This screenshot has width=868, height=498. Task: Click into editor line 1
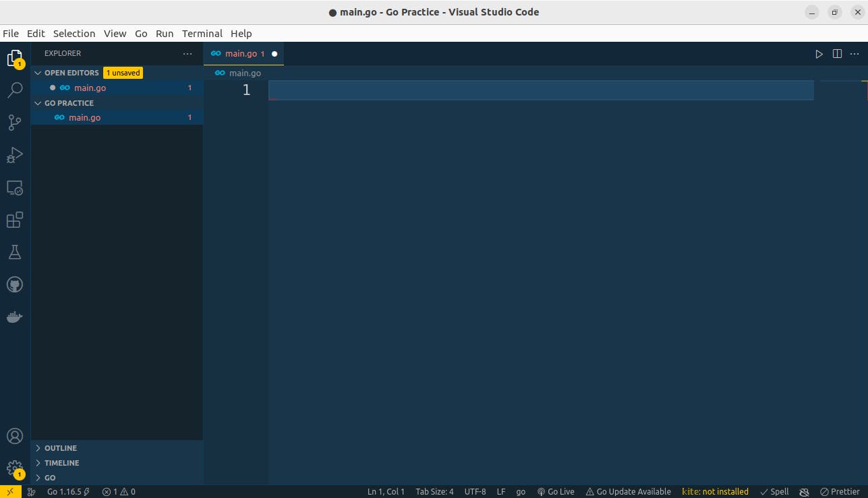(x=541, y=90)
